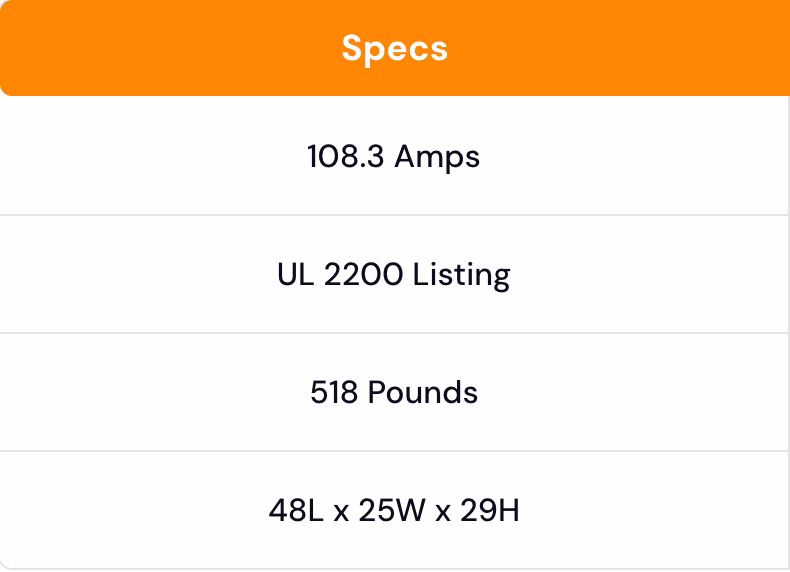790x572 pixels.
Task: Click the Specs header title
Action: click(x=394, y=48)
